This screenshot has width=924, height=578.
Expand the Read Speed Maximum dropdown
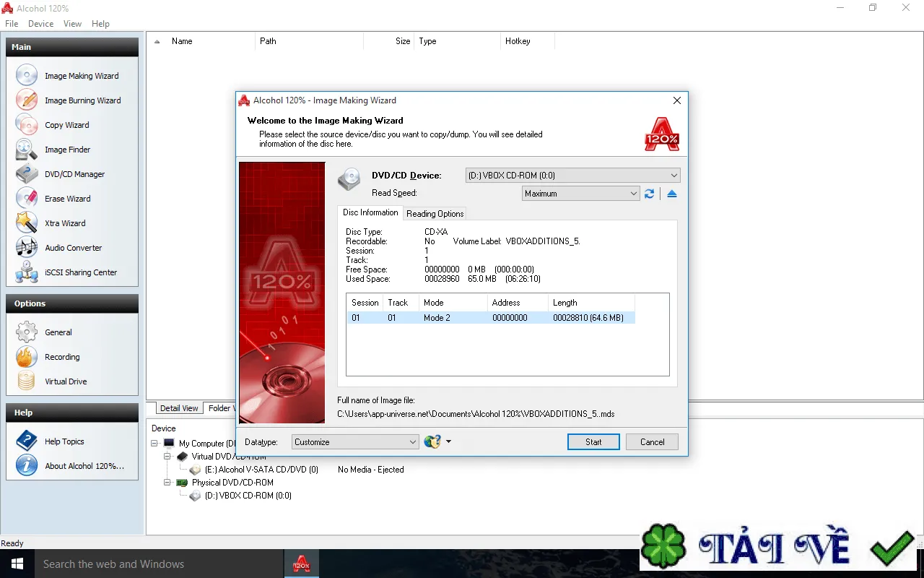(x=581, y=194)
